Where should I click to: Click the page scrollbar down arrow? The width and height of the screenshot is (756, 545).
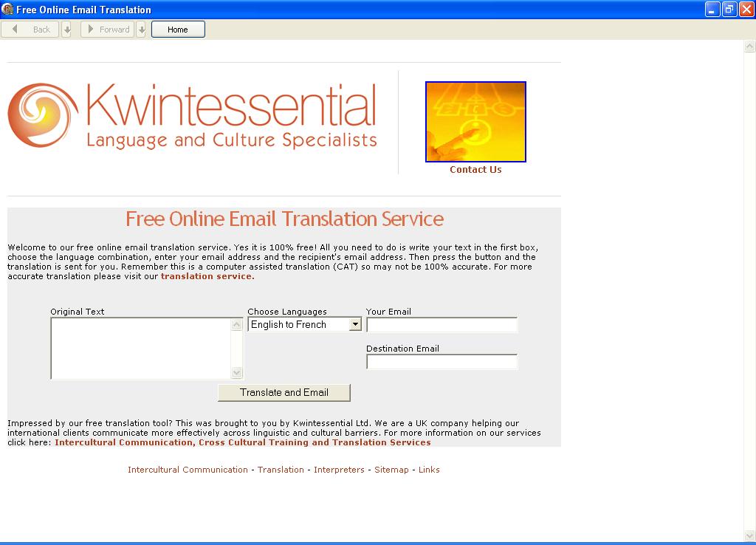[x=749, y=536]
